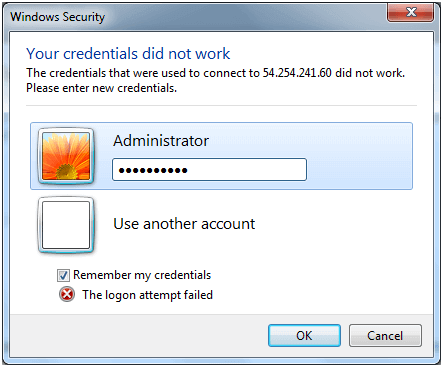Toggle the Remember my credentials checkbox

point(63,276)
